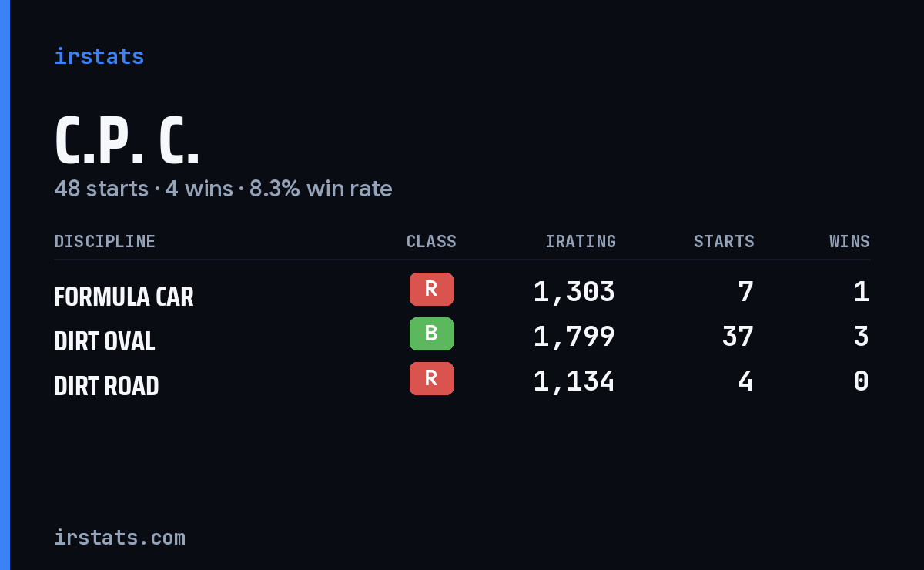The height and width of the screenshot is (570, 924).
Task: Click the 1,799 iRating value
Action: point(574,337)
